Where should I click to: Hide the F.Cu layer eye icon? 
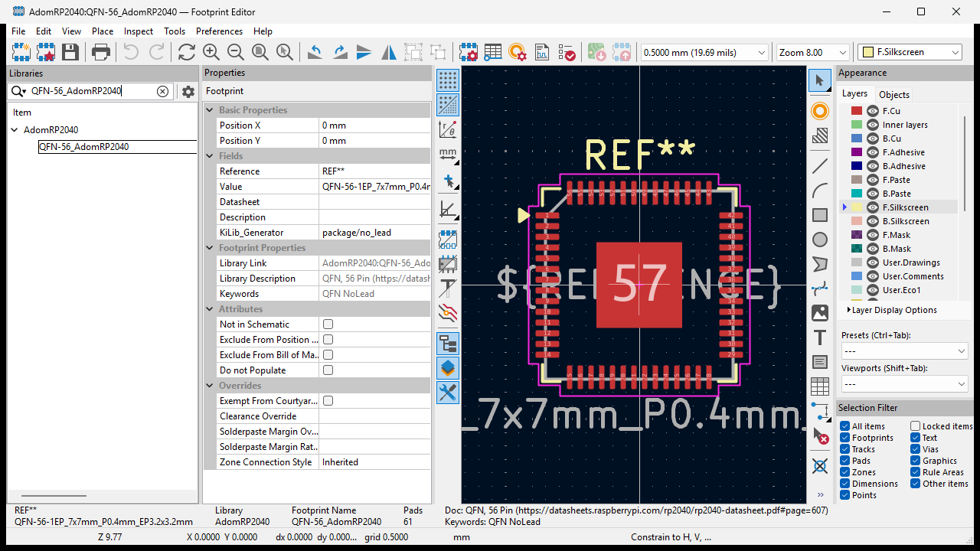click(872, 111)
